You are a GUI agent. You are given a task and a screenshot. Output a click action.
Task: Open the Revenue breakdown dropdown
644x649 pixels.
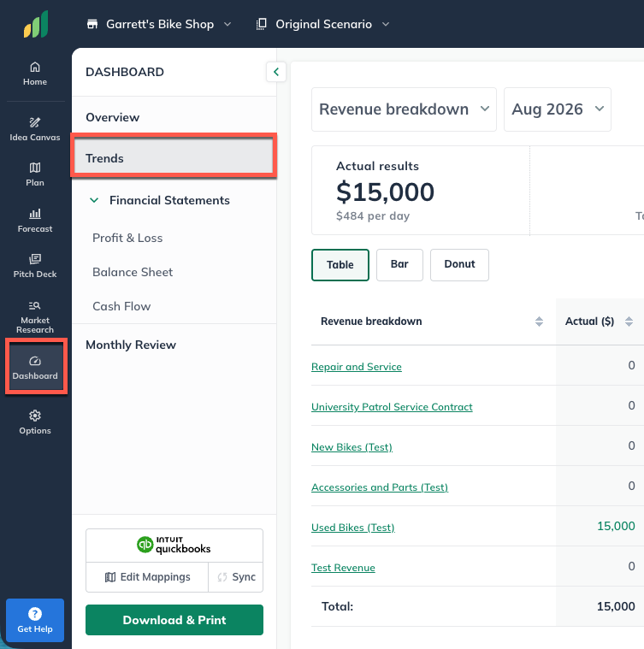[x=404, y=109]
